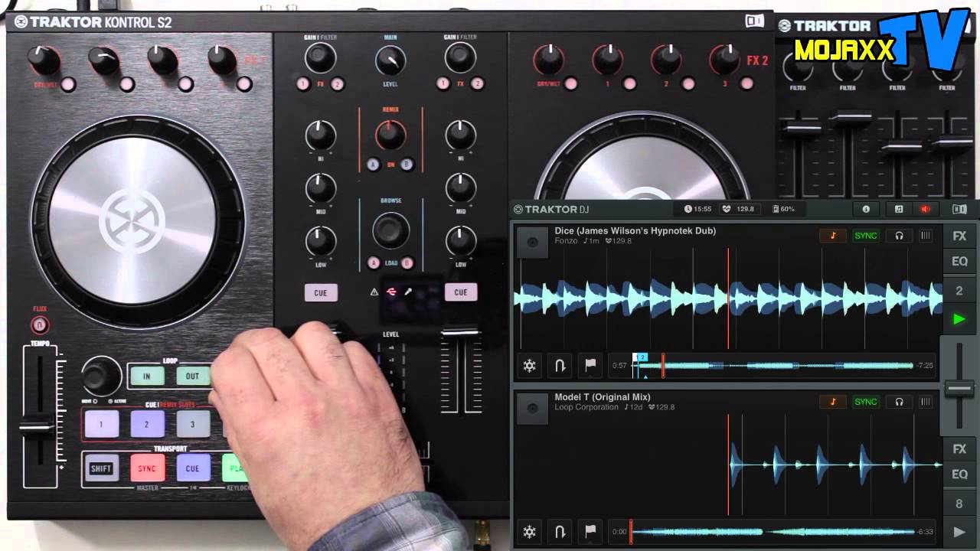
Task: Click hotcue pad 1 on the S2 controller
Action: pyautogui.click(x=101, y=424)
